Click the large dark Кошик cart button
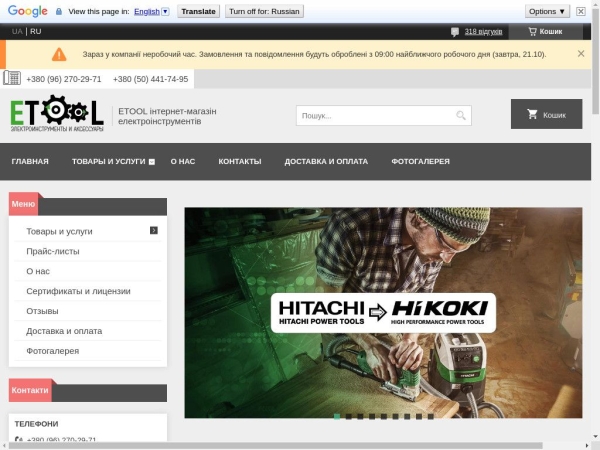Screen dimensions: 600x450 pyautogui.click(x=546, y=114)
